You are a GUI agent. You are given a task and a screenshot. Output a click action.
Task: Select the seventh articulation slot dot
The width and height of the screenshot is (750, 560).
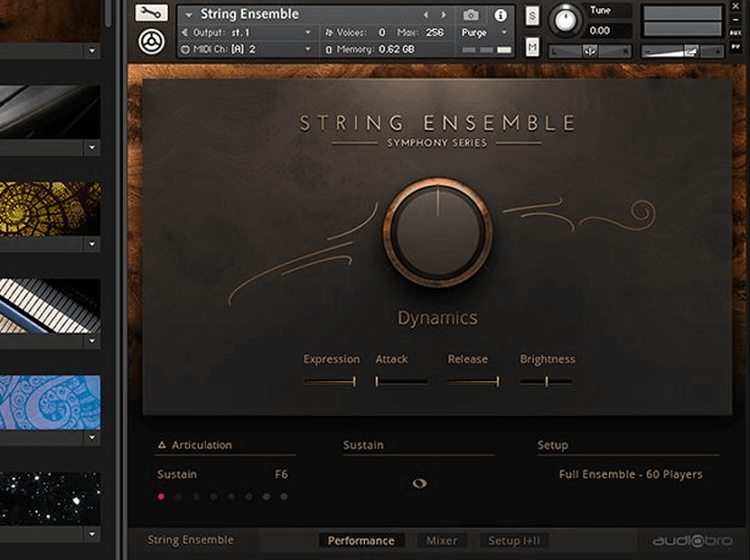[267, 497]
